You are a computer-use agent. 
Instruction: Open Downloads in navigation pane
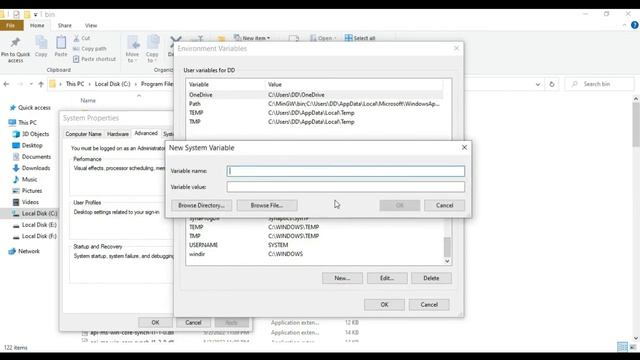[31, 168]
